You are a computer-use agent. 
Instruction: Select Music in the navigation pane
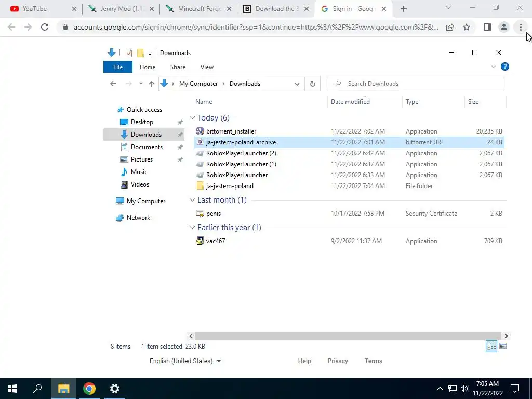pyautogui.click(x=139, y=172)
